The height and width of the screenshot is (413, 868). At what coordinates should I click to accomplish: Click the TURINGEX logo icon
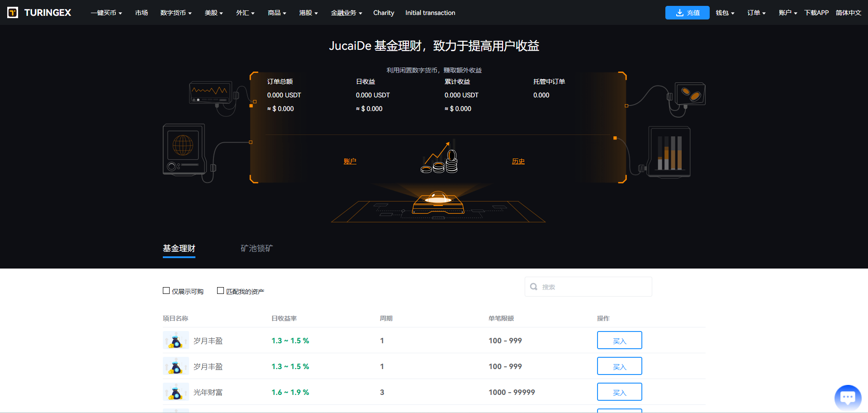pos(13,13)
